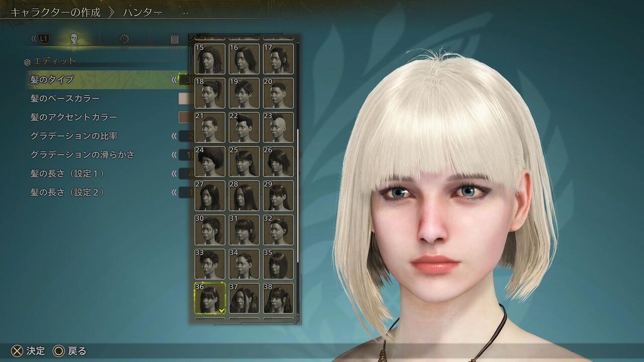This screenshot has height=362, width=644.
Task: Go back with the 戻る button
Action: (69, 351)
